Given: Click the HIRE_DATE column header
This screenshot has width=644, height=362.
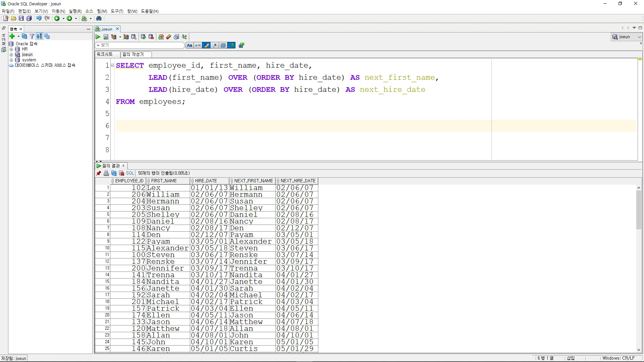Looking at the screenshot, I should pos(206,181).
